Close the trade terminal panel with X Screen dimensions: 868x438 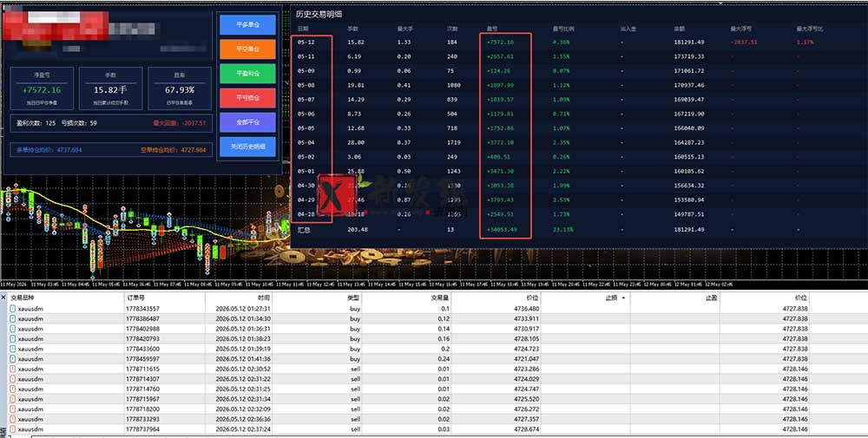(3, 297)
